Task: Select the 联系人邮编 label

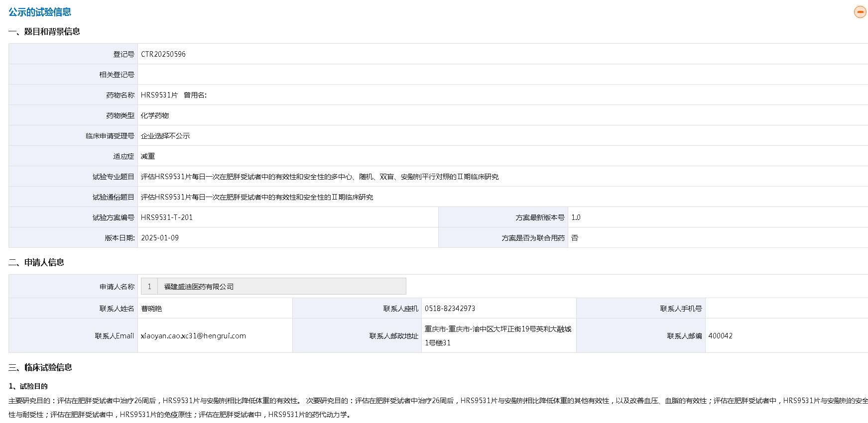Action: pyautogui.click(x=685, y=336)
